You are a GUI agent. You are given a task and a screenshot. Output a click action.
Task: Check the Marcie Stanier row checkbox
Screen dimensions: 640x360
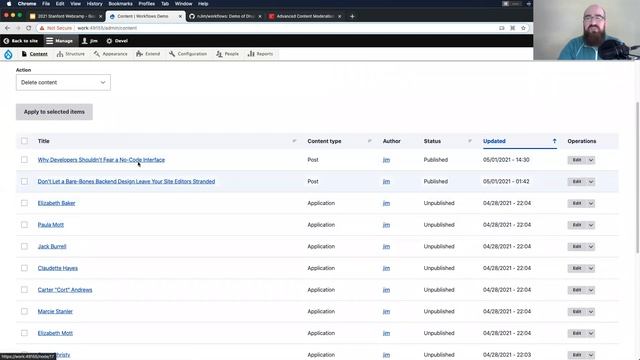24,311
